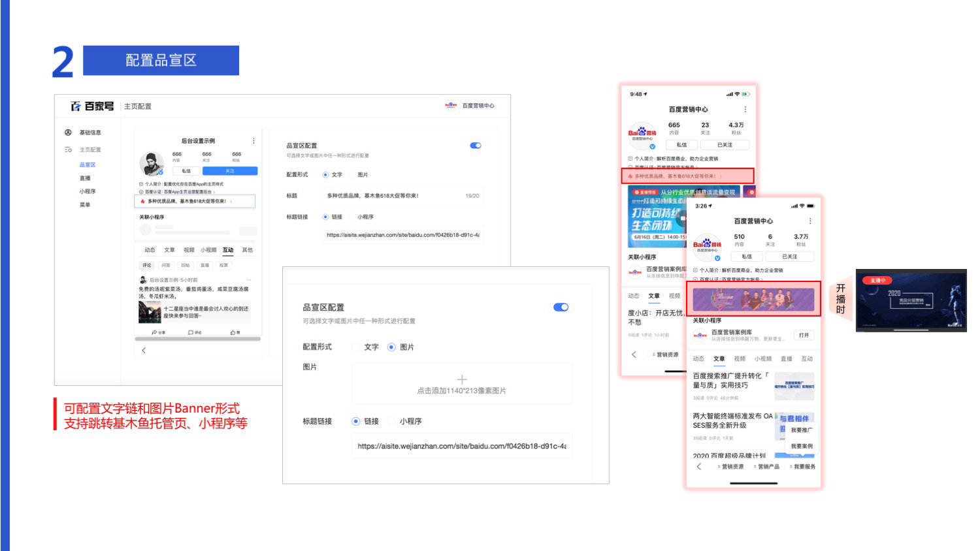Play the video thumbnail in the post
The height and width of the screenshot is (551, 980).
[150, 312]
